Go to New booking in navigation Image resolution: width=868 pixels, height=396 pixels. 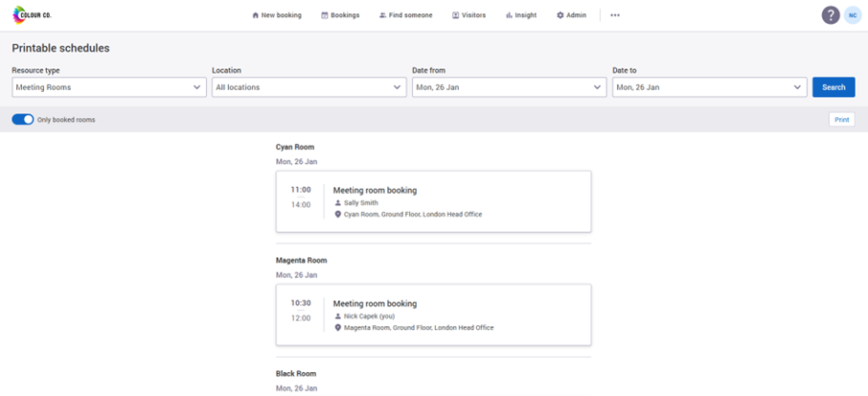(x=277, y=15)
